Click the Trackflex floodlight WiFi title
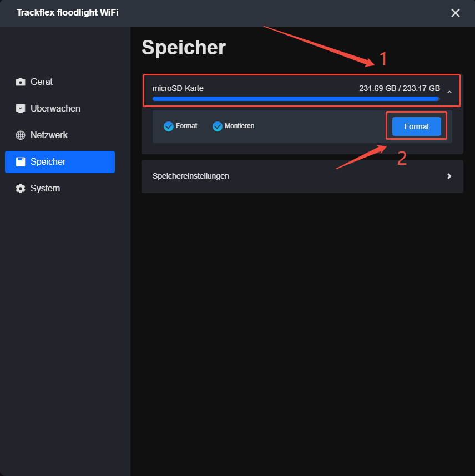Image resolution: width=475 pixels, height=476 pixels. pos(68,12)
